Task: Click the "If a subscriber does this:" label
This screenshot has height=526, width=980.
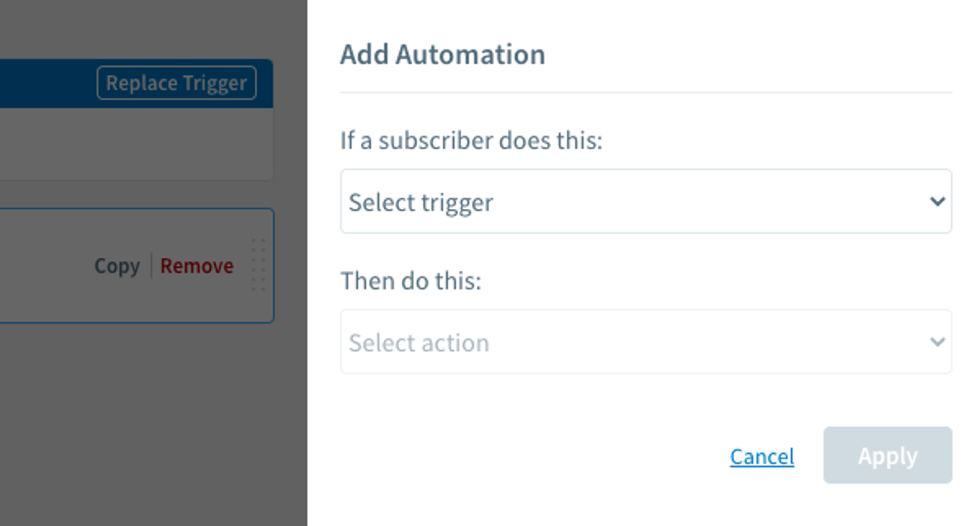Action: coord(471,140)
